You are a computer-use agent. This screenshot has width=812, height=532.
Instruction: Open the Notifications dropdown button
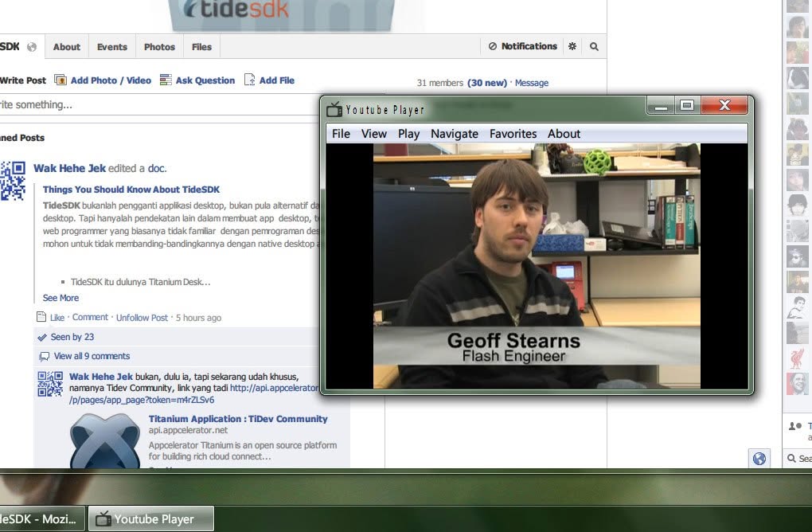tap(522, 46)
